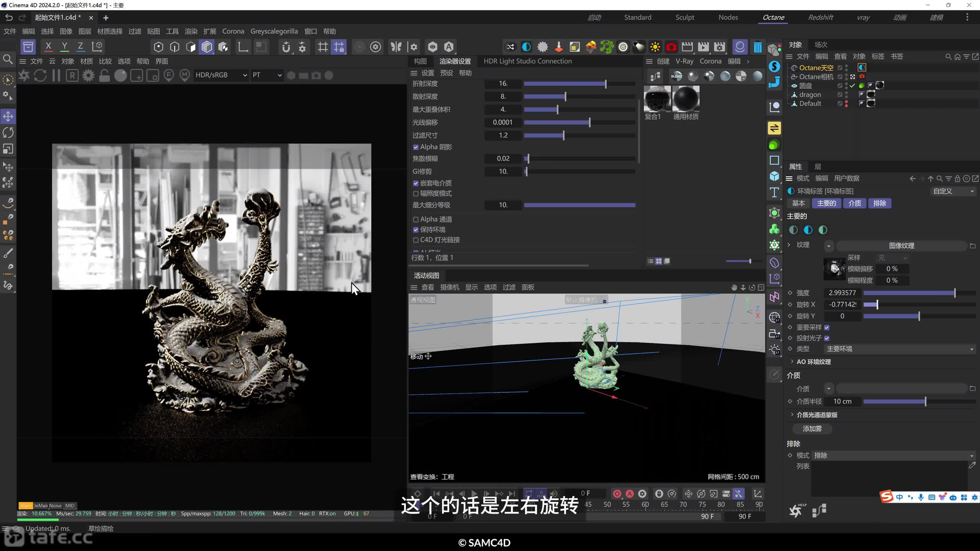Select the Rotate tool in left toolbar
This screenshot has width=980, height=551.
[8, 132]
